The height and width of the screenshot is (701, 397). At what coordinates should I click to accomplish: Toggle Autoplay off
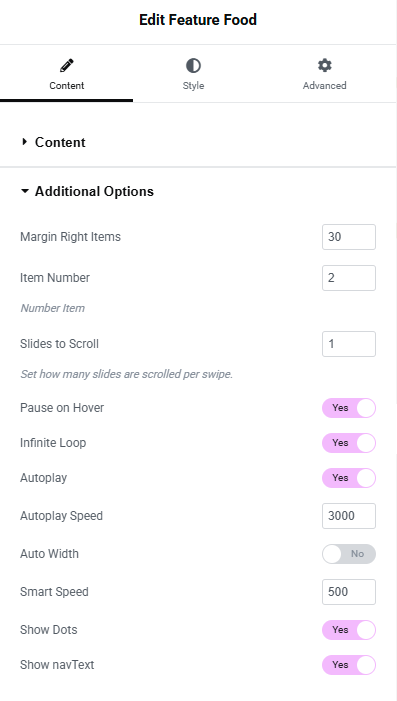tap(349, 477)
